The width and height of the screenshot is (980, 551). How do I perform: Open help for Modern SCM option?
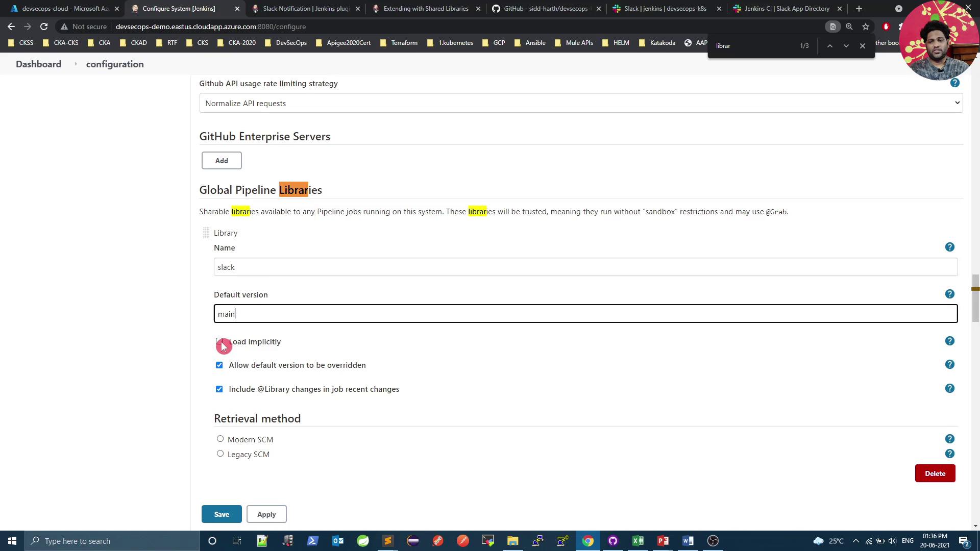click(949, 439)
